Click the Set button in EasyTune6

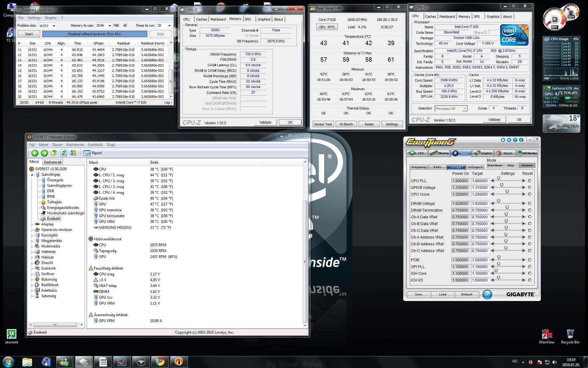pos(487,294)
